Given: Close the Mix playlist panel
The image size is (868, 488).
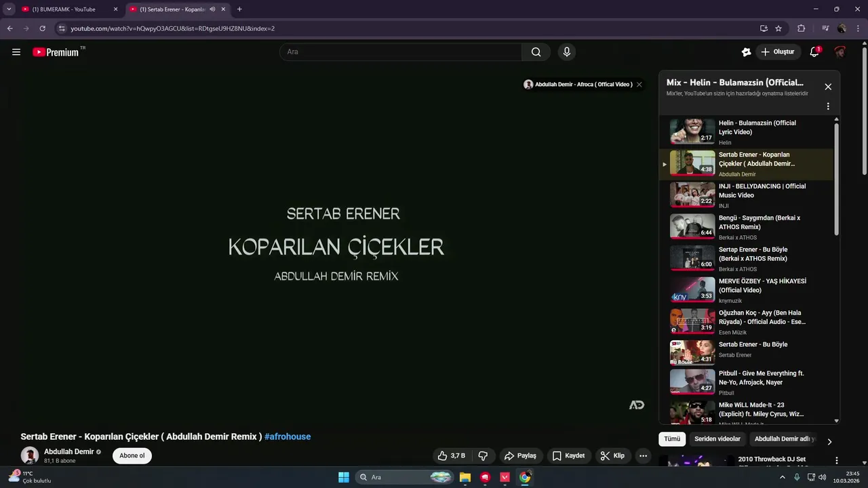Looking at the screenshot, I should click(828, 87).
